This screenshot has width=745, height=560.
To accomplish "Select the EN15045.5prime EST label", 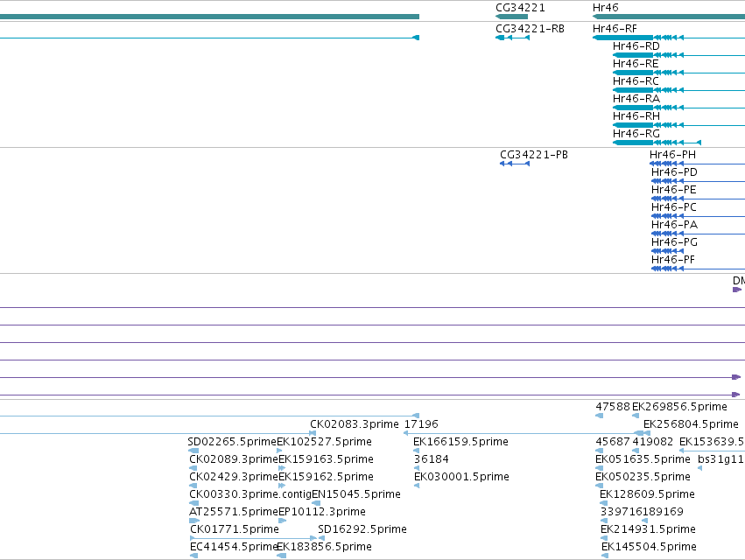I will (x=356, y=494).
